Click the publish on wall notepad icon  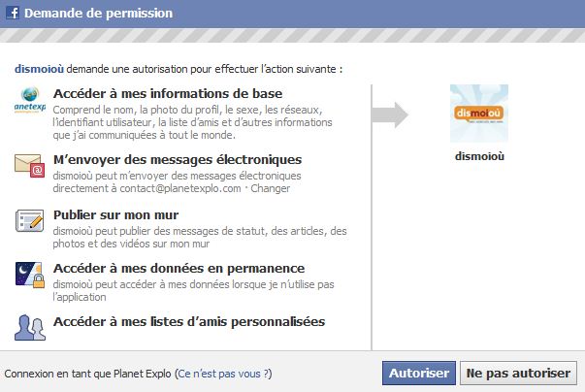[29, 220]
